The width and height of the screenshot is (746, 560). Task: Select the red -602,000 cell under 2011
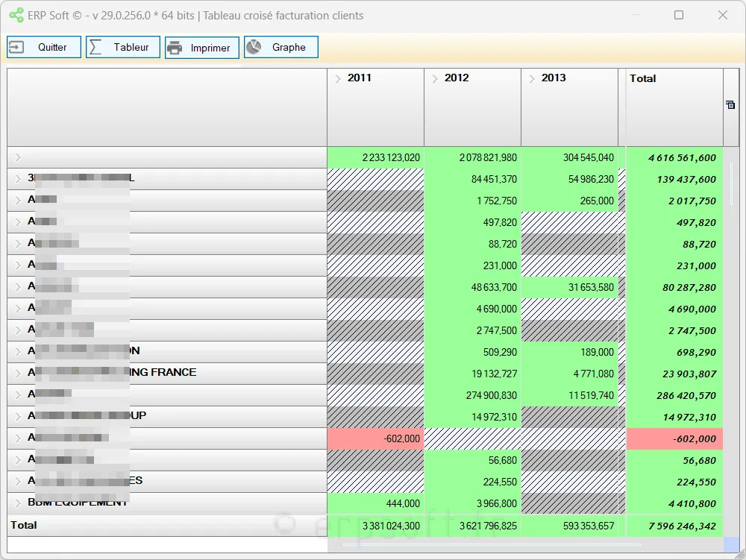[x=376, y=438]
